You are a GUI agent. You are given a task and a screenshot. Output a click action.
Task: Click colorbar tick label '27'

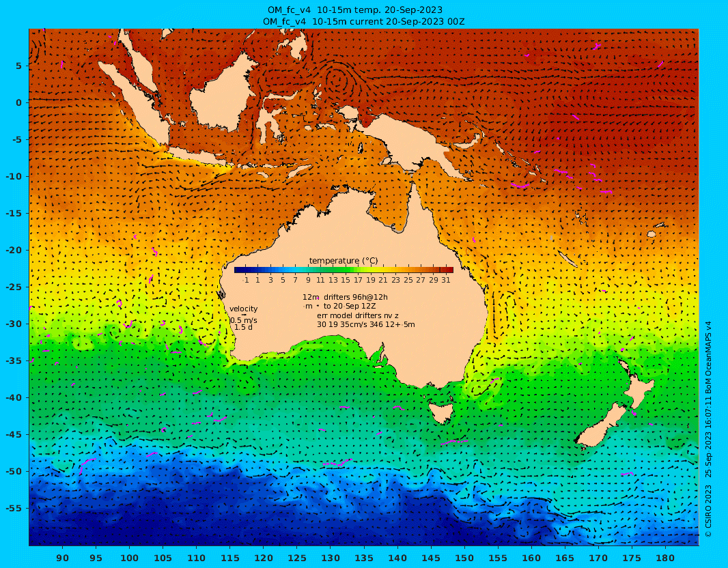point(421,280)
